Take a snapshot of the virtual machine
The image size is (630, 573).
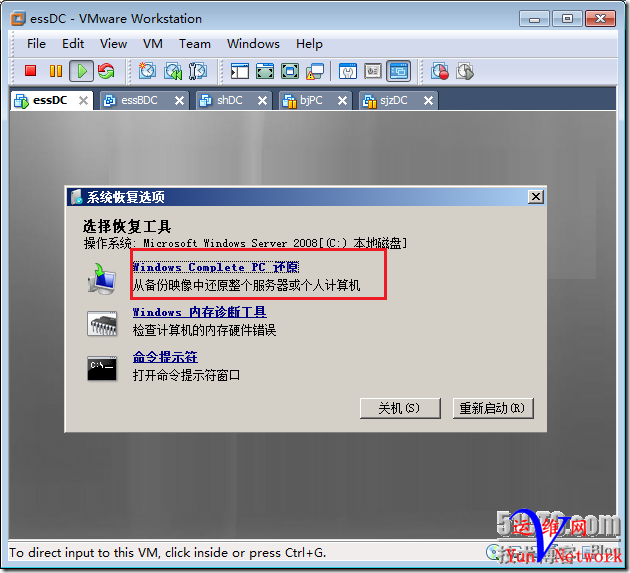click(x=147, y=71)
